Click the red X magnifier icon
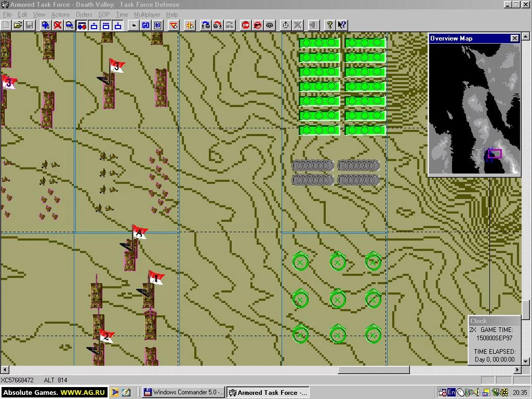The width and height of the screenshot is (532, 399). coord(57,25)
